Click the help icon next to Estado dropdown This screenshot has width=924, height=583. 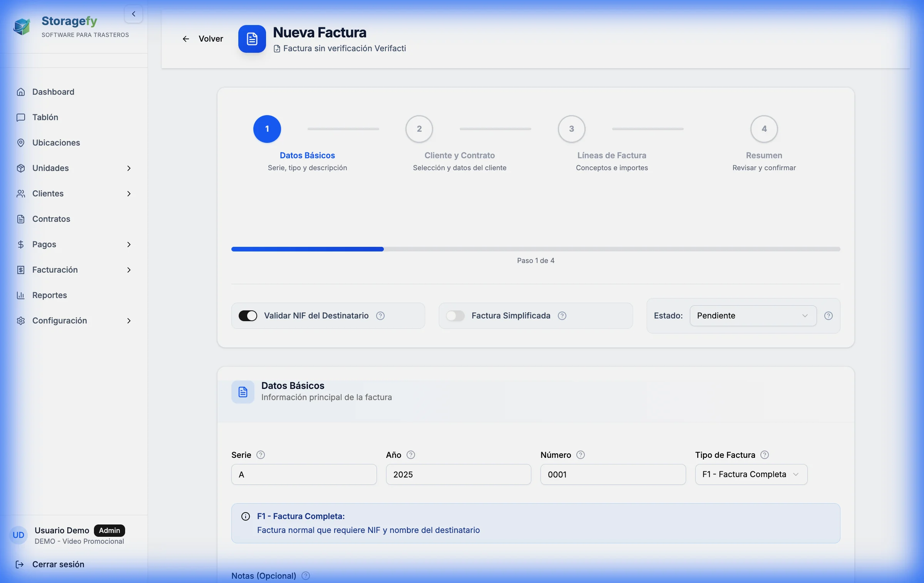point(829,316)
